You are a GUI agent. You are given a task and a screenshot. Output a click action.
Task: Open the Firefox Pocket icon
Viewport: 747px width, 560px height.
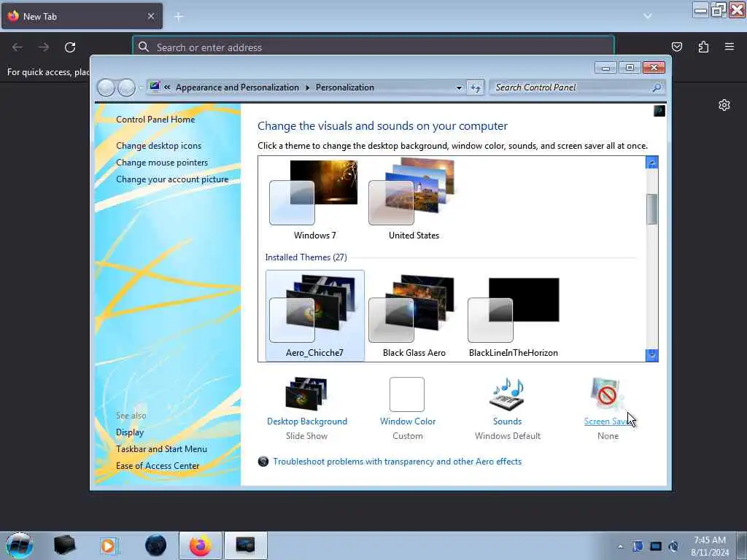676,47
